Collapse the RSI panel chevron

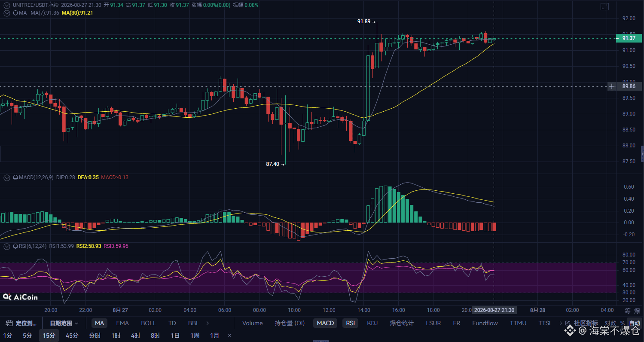pos(7,246)
